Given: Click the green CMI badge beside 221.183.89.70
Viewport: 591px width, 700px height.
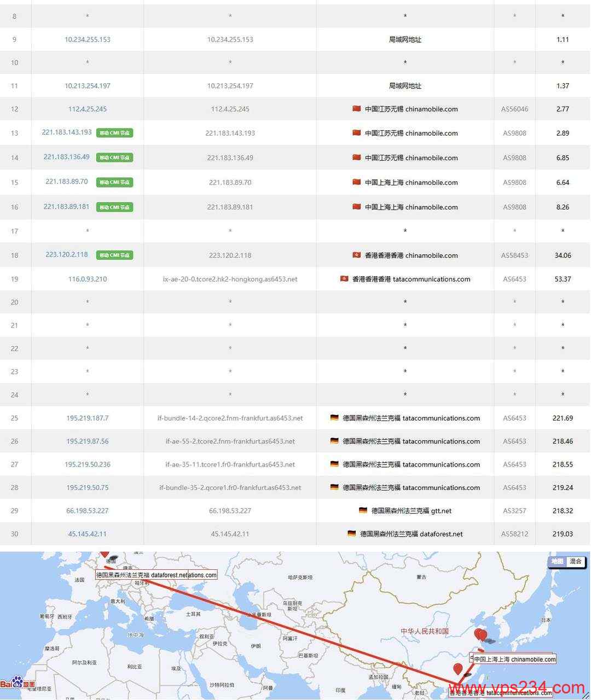Looking at the screenshot, I should pos(115,182).
